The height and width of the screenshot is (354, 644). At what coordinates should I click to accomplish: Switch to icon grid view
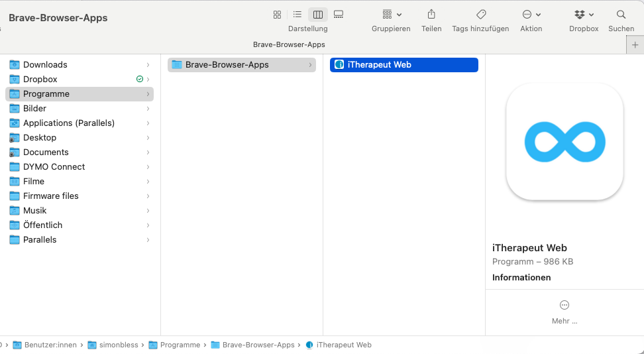coord(277,15)
